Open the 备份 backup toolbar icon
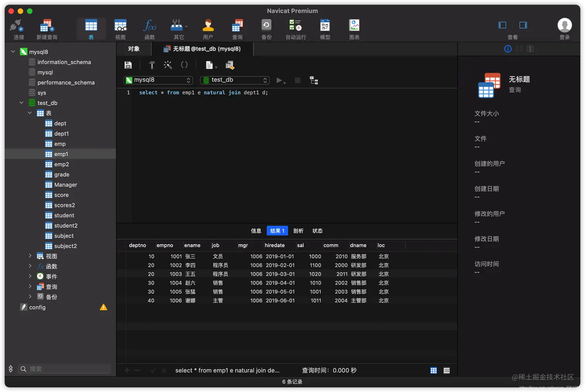The width and height of the screenshot is (585, 392). pos(267,29)
